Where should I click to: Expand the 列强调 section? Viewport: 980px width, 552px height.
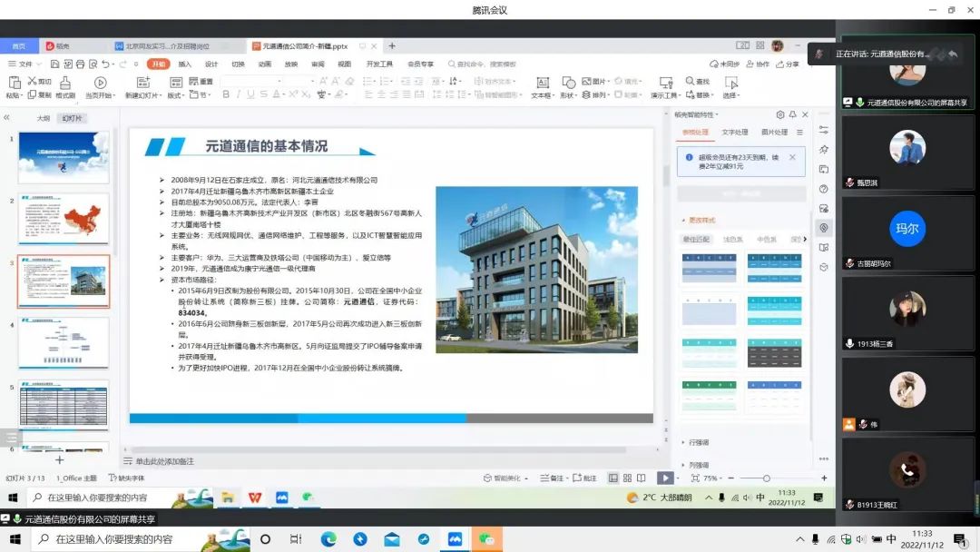coord(695,465)
